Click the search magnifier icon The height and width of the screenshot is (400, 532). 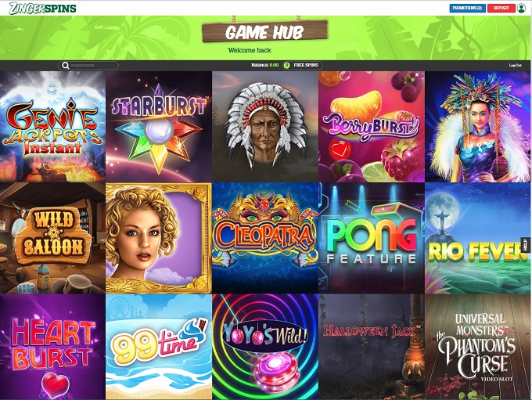pos(66,66)
